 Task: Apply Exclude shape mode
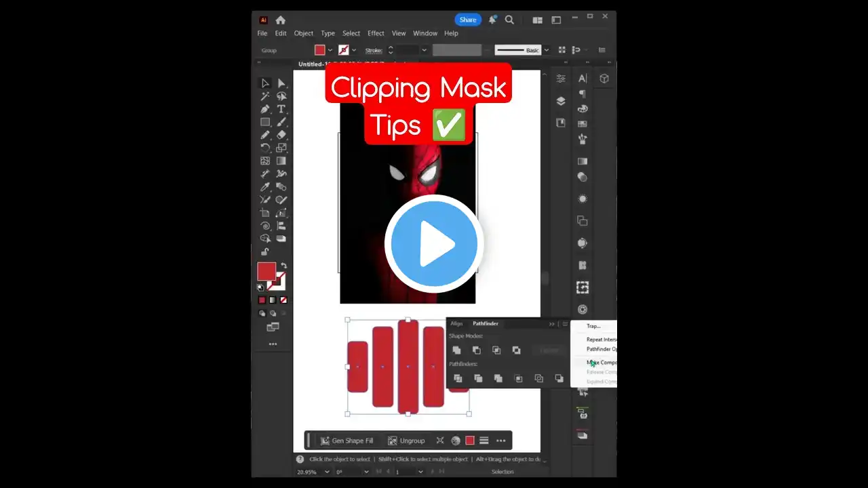pyautogui.click(x=517, y=350)
